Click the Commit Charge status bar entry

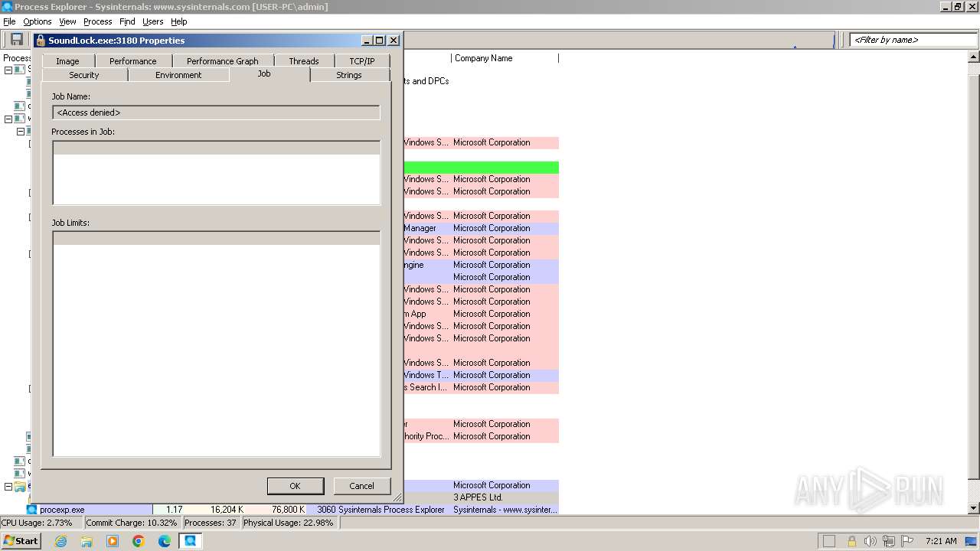point(132,523)
